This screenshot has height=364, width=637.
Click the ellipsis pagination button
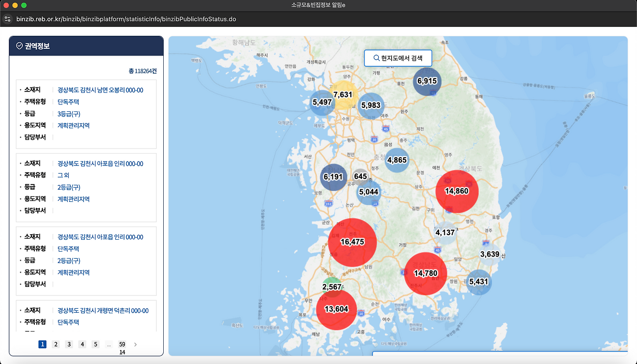[109, 344]
